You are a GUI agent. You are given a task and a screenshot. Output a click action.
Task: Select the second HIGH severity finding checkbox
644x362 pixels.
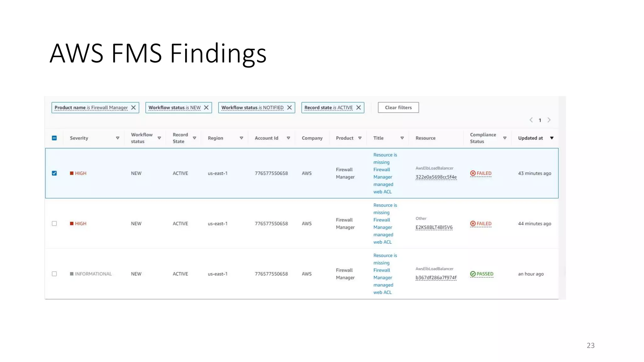pyautogui.click(x=54, y=223)
